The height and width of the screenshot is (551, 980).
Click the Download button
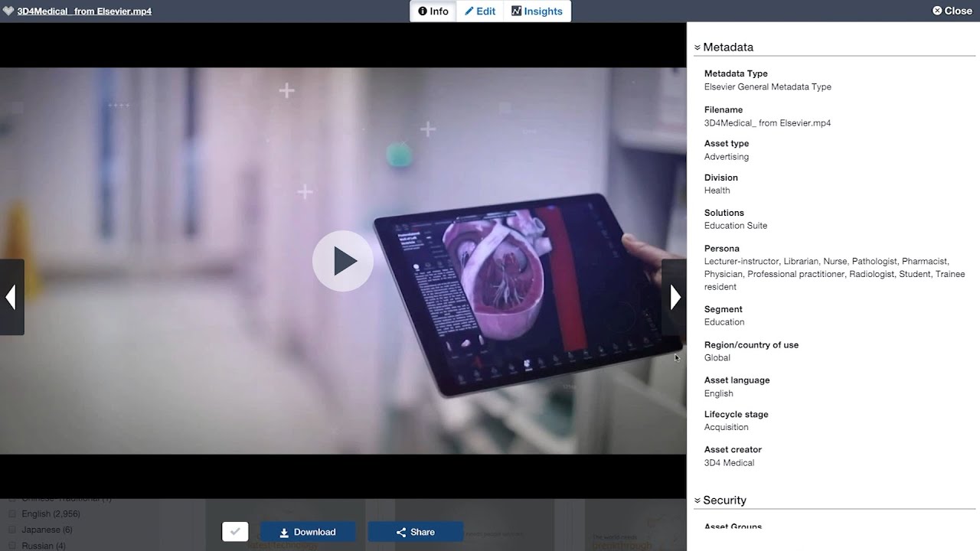point(308,532)
